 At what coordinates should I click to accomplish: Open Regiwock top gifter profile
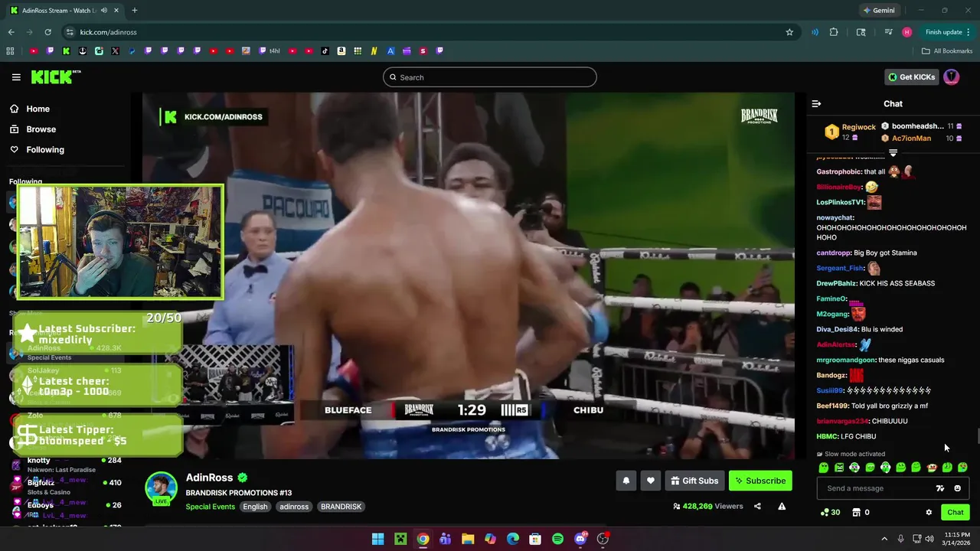pyautogui.click(x=858, y=127)
